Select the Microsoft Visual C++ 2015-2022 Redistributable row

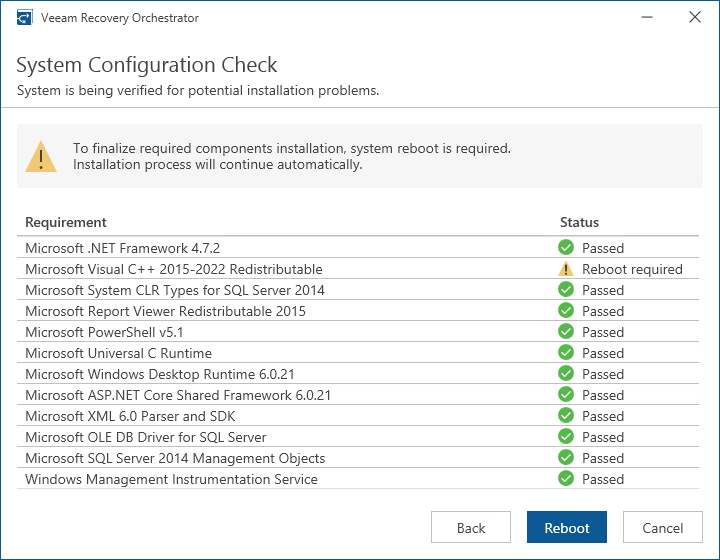pos(174,269)
